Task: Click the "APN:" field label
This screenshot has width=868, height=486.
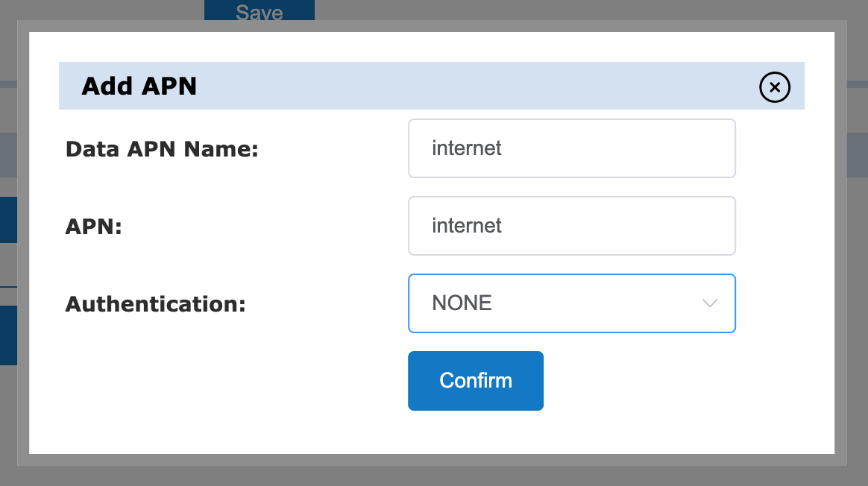Action: click(94, 227)
